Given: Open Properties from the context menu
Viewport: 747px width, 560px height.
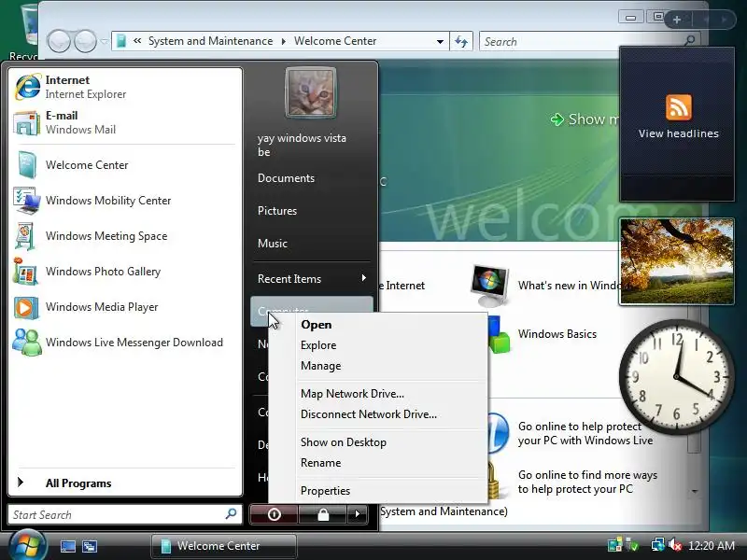Looking at the screenshot, I should coord(325,491).
